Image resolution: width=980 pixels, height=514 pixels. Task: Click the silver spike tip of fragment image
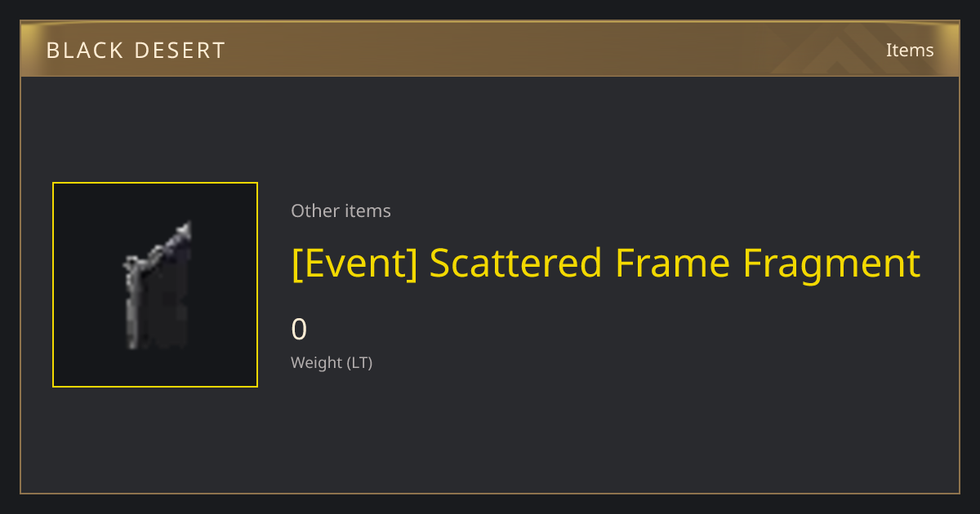(185, 231)
